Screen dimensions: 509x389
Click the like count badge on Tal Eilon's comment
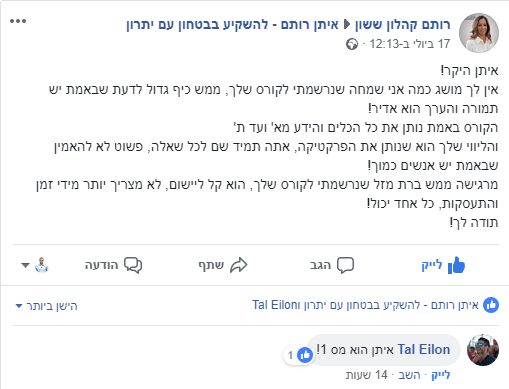[298, 355]
